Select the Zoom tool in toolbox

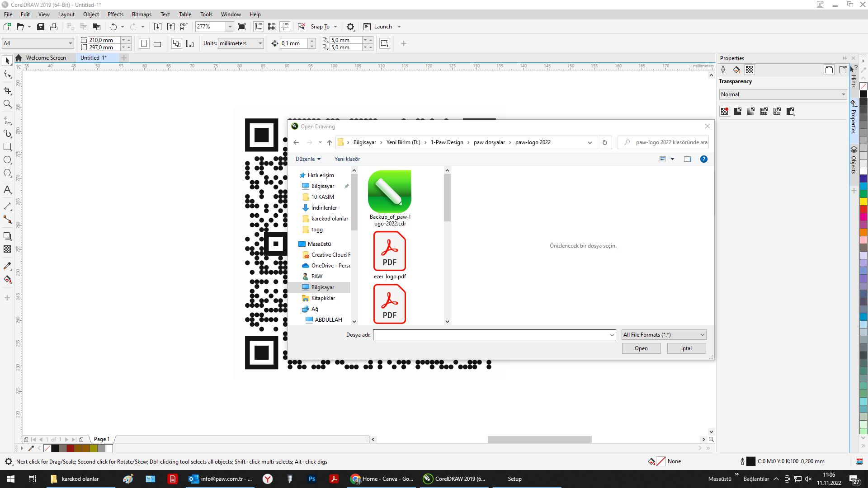(7, 104)
